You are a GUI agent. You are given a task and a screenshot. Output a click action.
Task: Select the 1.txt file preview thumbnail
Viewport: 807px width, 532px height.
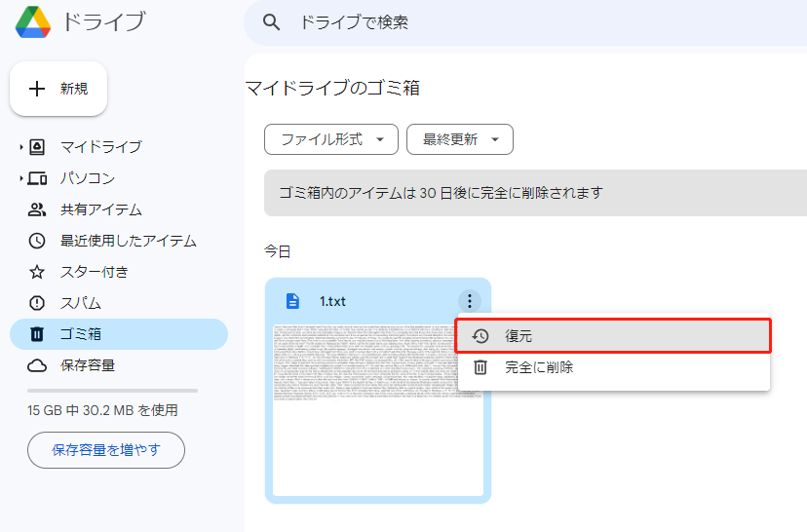tap(377, 409)
